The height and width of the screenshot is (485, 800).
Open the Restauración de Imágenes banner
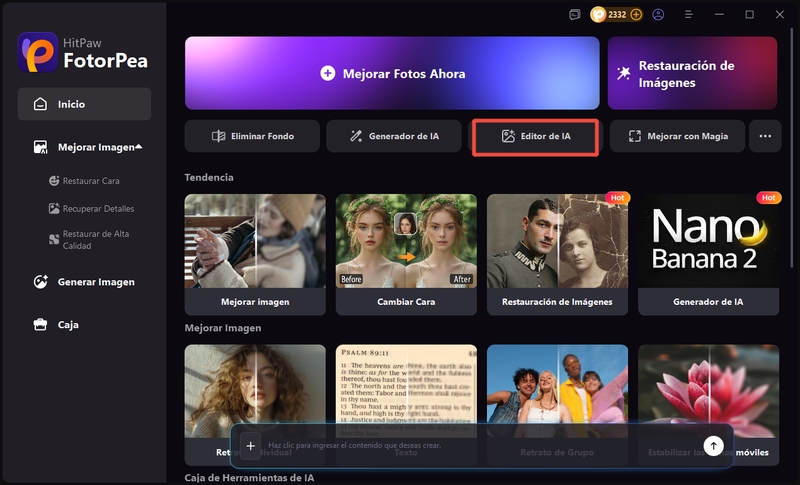click(x=692, y=73)
